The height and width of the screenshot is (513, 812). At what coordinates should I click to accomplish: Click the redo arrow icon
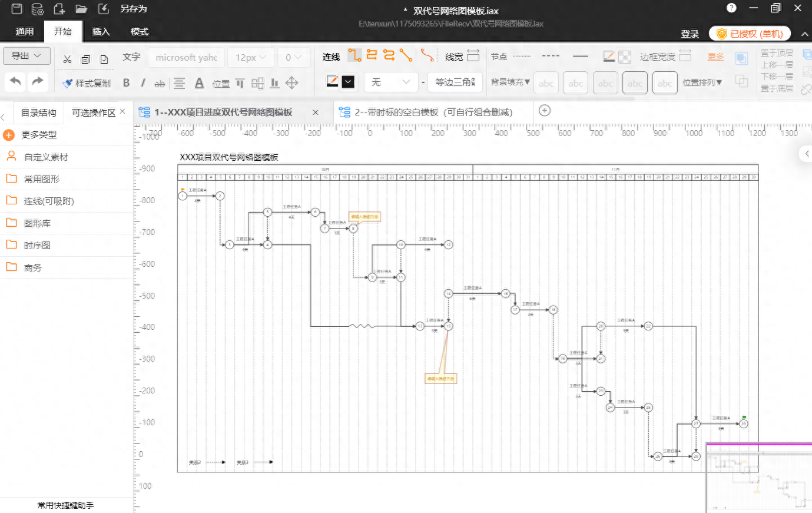click(x=38, y=81)
